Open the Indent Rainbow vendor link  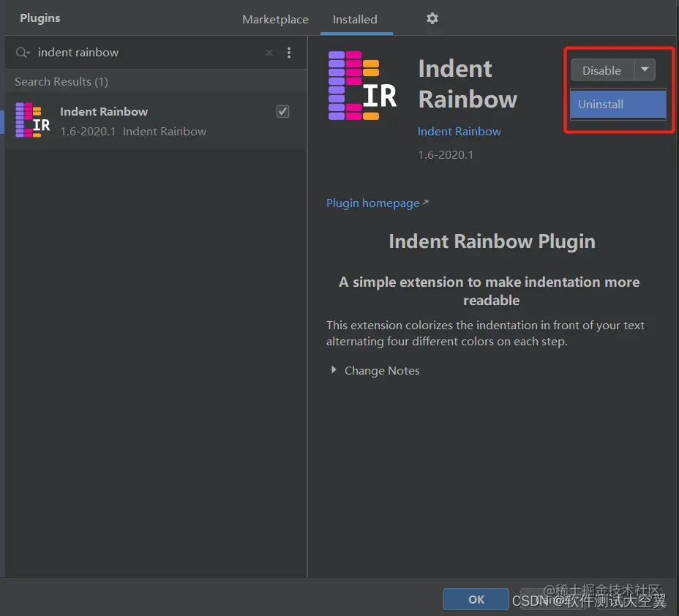click(x=459, y=131)
